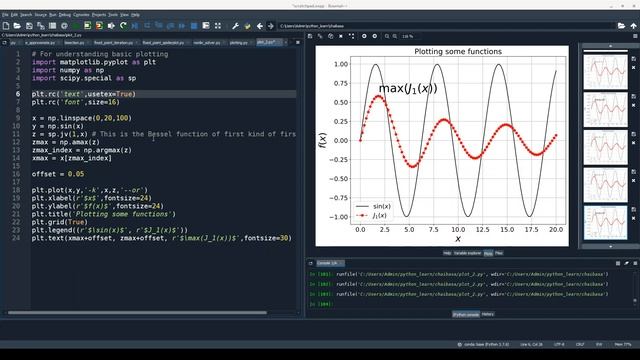640x360 pixels.
Task: Browse editor tabs list button
Action: click(x=4, y=42)
